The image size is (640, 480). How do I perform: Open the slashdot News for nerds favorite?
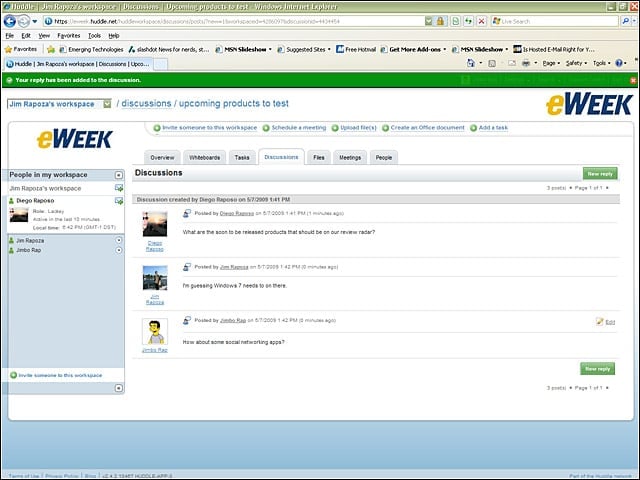[168, 49]
